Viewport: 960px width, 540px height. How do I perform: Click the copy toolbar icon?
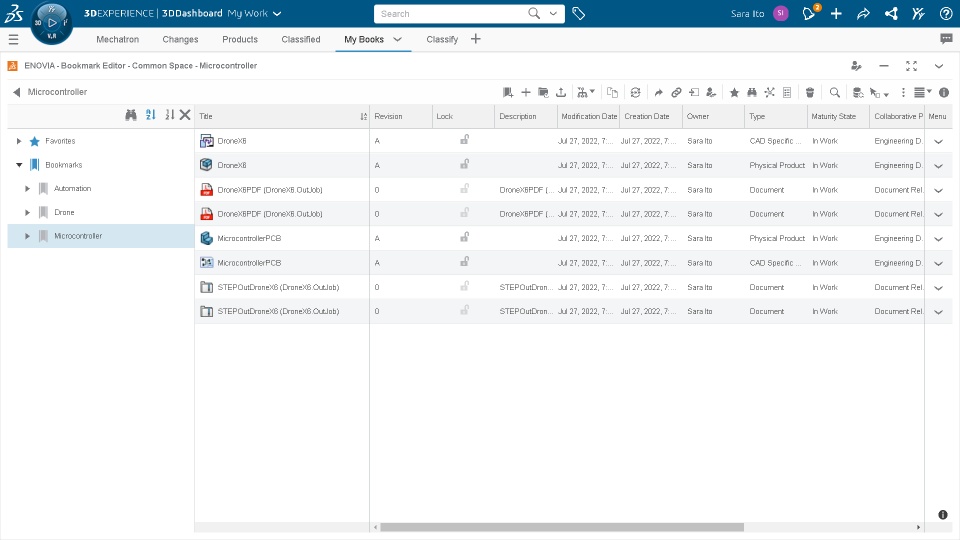tap(612, 92)
